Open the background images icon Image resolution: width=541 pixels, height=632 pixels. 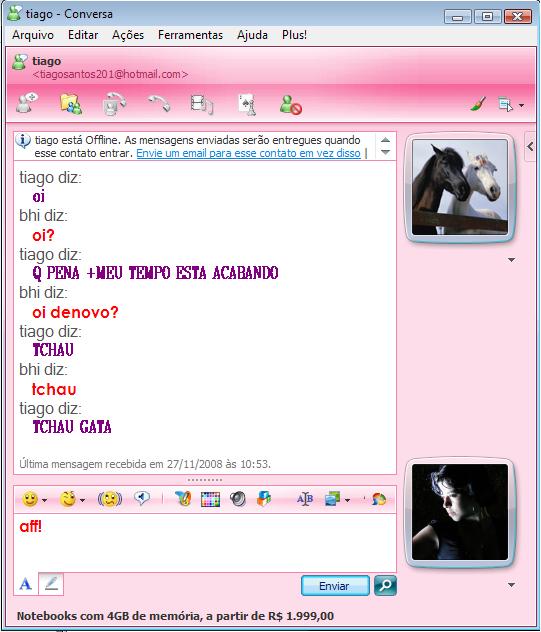tap(333, 499)
